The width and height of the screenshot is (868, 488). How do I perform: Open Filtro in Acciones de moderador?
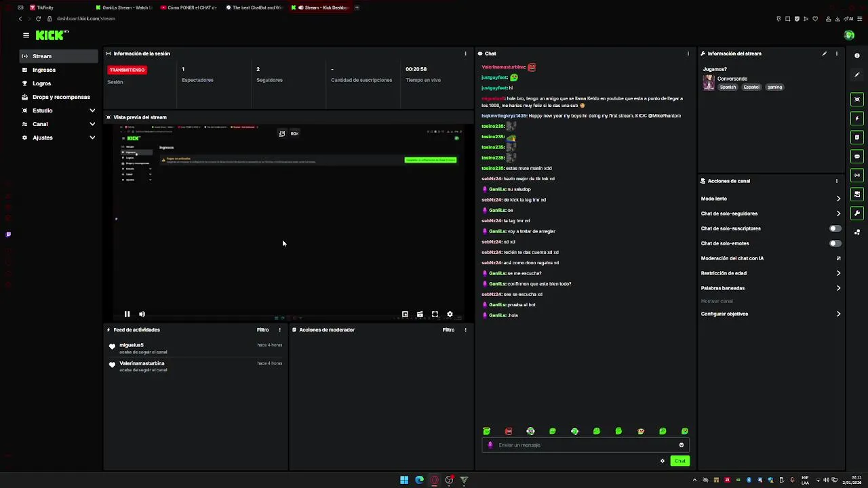(x=448, y=330)
